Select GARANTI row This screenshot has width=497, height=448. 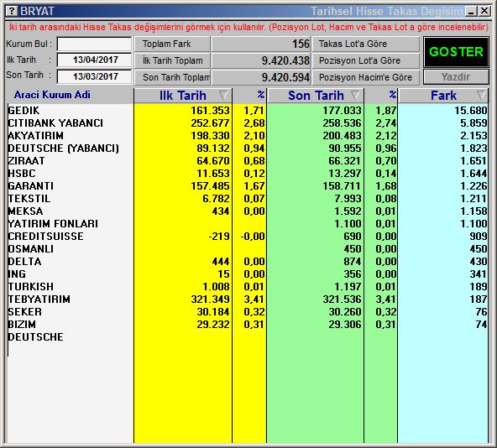tap(31, 186)
